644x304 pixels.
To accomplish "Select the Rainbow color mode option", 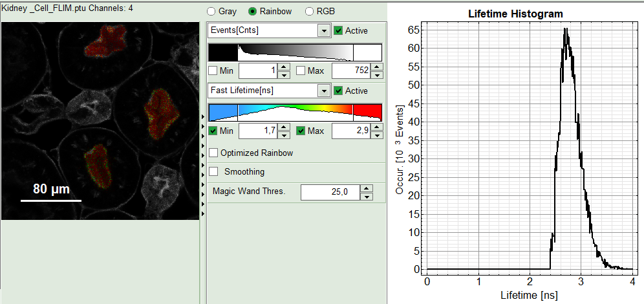I will pyautogui.click(x=253, y=12).
